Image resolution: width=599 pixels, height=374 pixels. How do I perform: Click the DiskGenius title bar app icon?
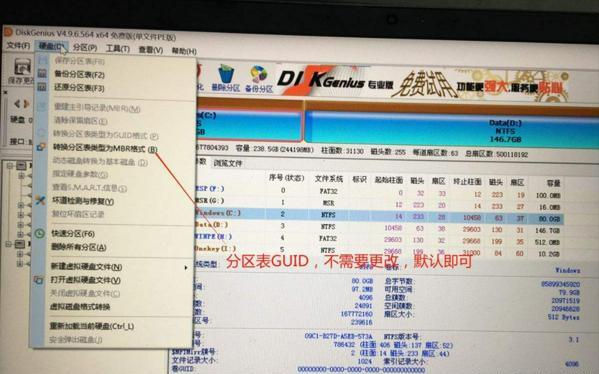point(8,32)
